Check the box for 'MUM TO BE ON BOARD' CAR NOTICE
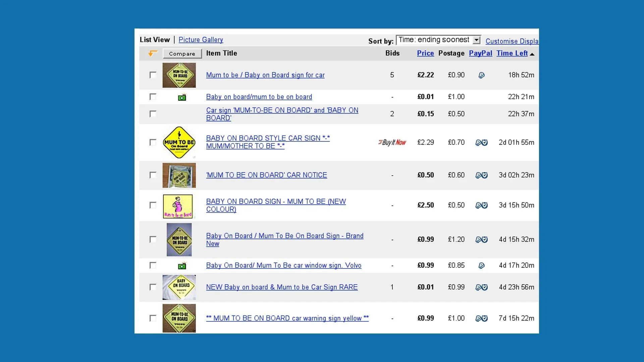This screenshot has height=362, width=644. point(153,175)
